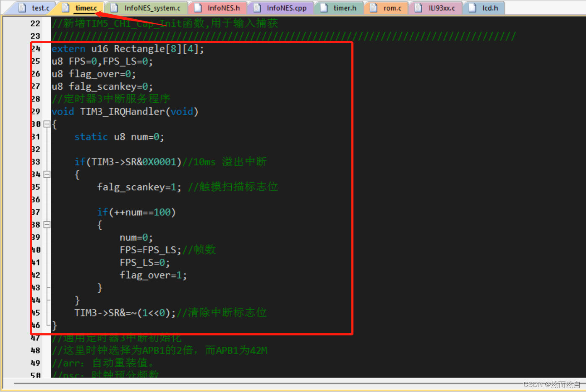The height and width of the screenshot is (392, 586).
Task: Click the file icon on ILI93xx.c tab
Action: [419, 8]
